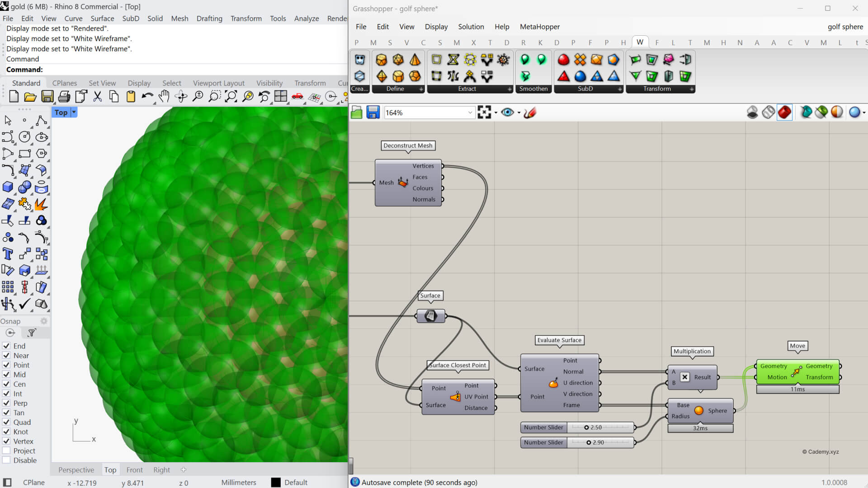The height and width of the screenshot is (488, 868).
Task: Expand the preview eye options arrow
Action: pos(519,113)
